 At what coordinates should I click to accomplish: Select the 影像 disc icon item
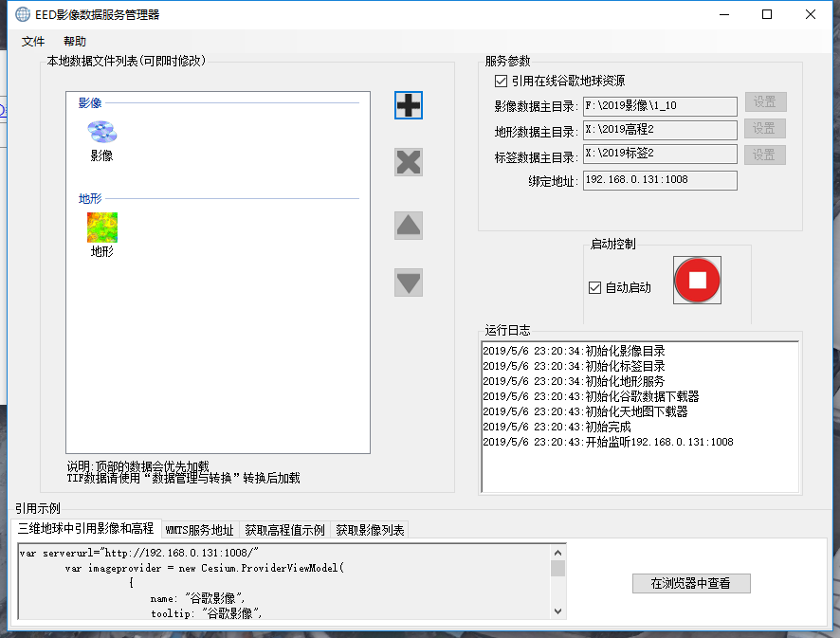(x=101, y=133)
